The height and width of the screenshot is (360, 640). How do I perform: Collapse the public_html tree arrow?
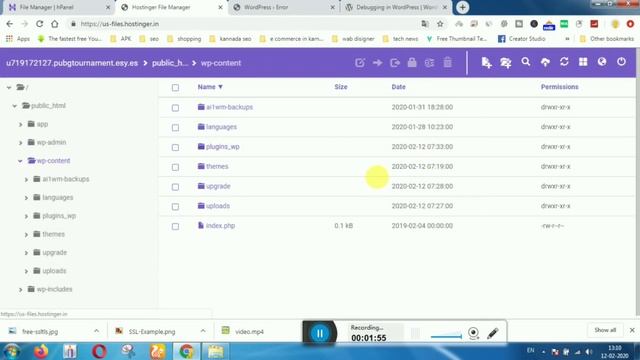point(15,106)
